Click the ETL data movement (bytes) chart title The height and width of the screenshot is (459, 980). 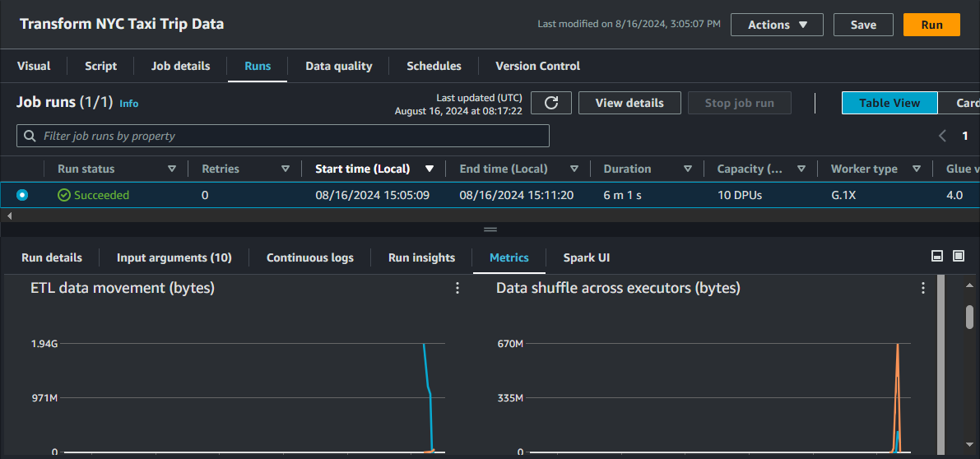tap(123, 288)
